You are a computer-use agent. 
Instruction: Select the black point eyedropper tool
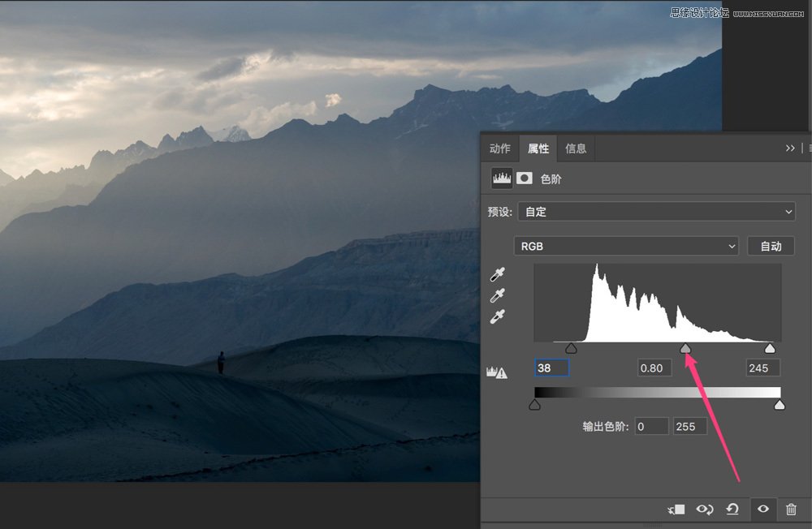(x=497, y=274)
